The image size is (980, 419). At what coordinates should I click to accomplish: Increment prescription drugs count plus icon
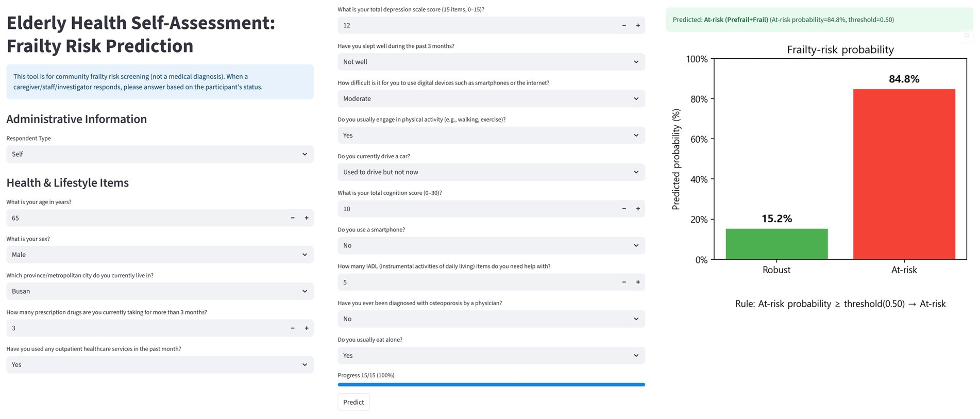[x=307, y=328]
